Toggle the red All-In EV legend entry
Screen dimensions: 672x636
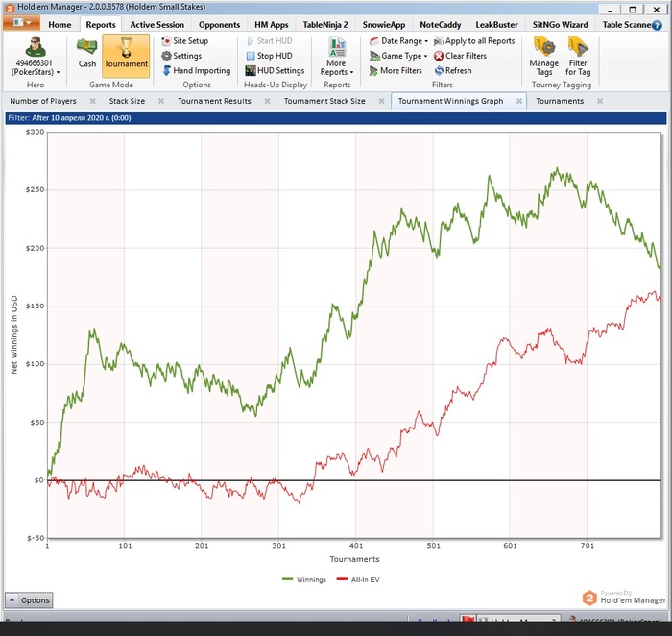tap(358, 580)
